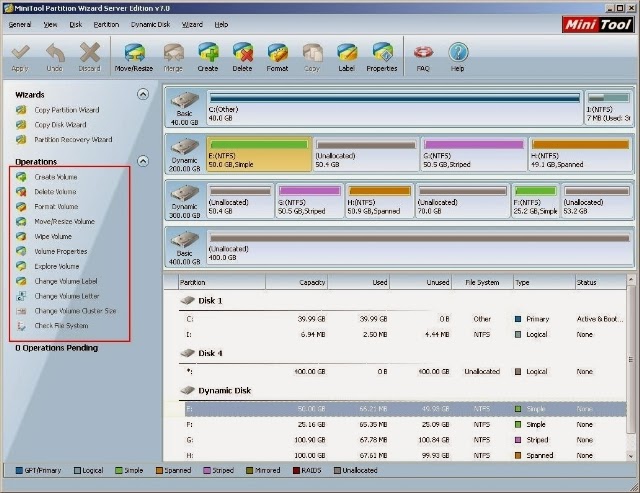Collapse the Wizards section chevron

pos(143,94)
